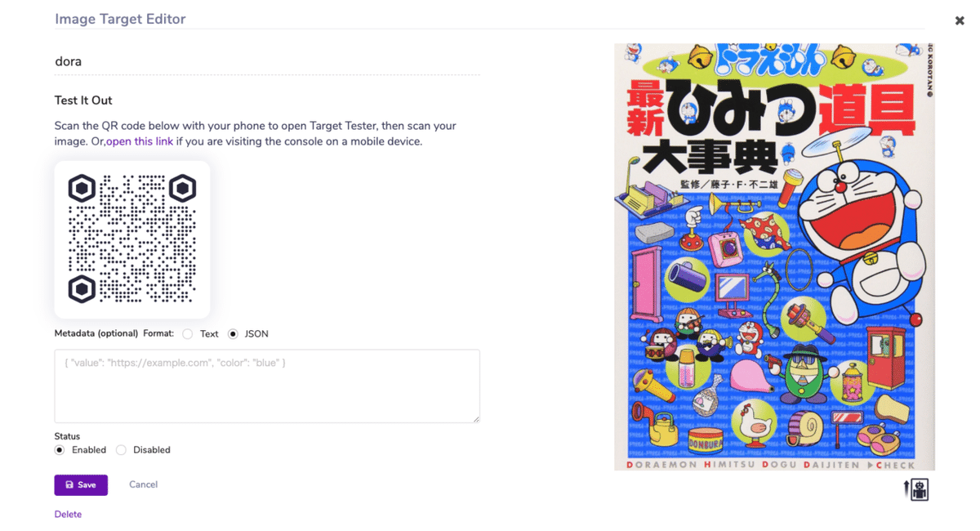Image resolution: width=980 pixels, height=531 pixels.
Task: Click the top-right hexagon marker in QR code
Action: (182, 189)
